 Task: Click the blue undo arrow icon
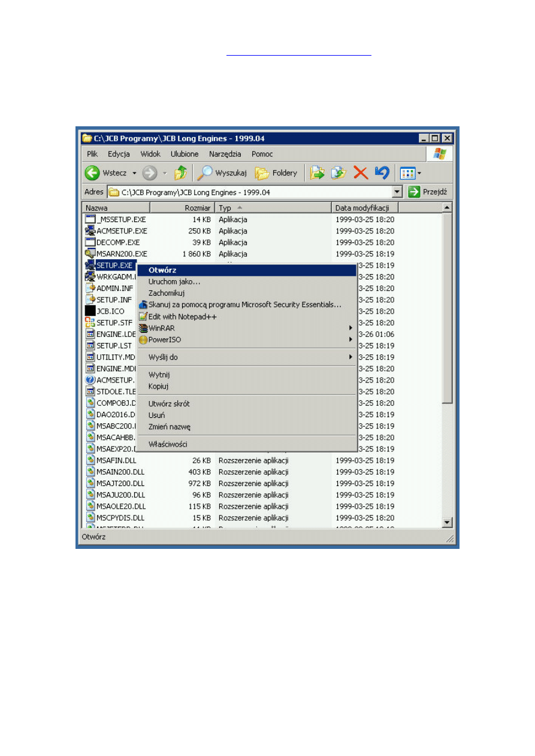pos(382,173)
